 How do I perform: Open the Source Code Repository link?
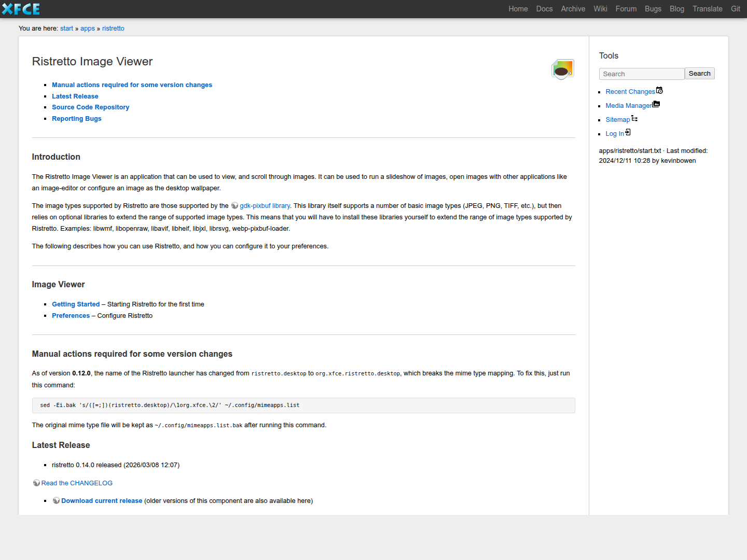point(91,107)
